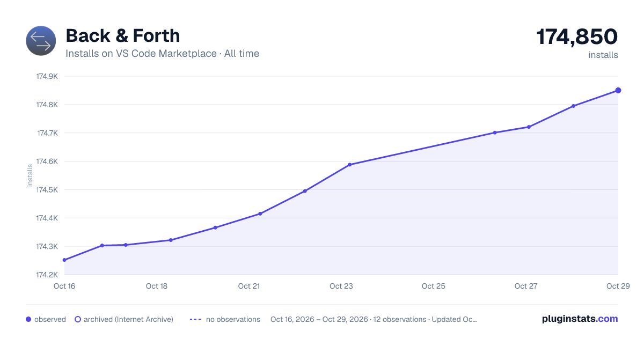Click the 'Oct 16' x-axis label
This screenshot has height=338, width=644.
(64, 286)
